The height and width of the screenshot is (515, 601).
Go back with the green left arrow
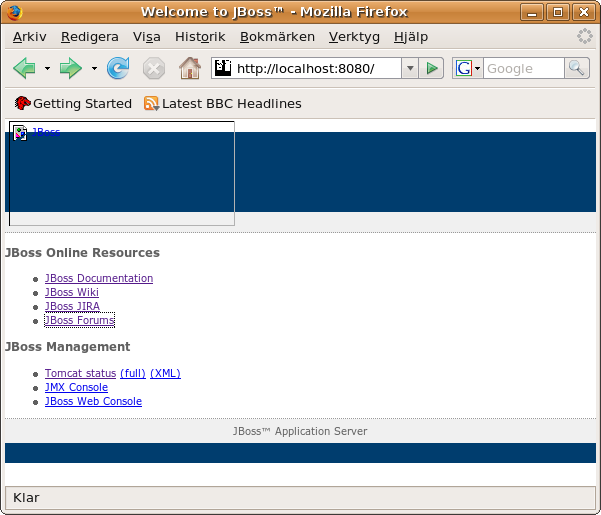pos(25,69)
